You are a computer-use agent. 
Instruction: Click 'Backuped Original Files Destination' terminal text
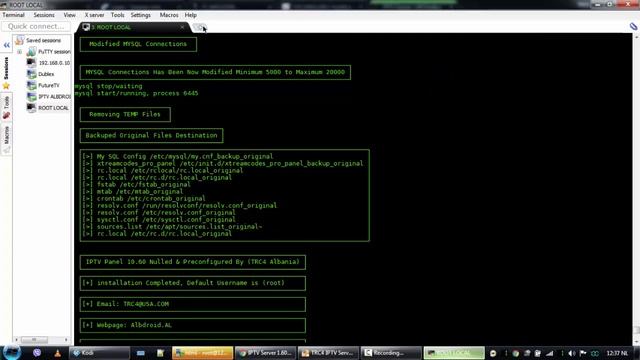151,136
